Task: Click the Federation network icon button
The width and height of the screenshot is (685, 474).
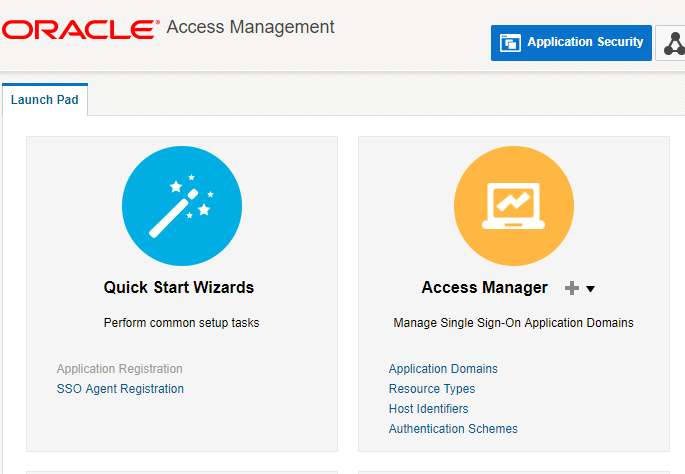Action: click(673, 43)
